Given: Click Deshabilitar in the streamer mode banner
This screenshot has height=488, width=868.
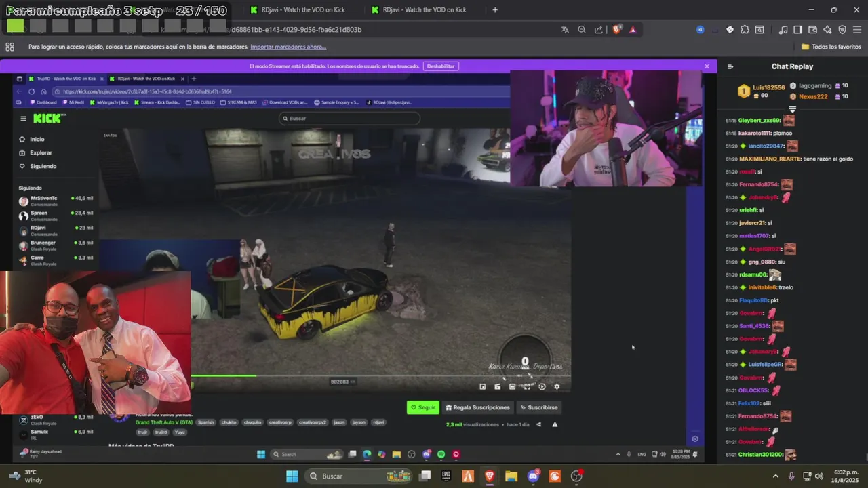Looking at the screenshot, I should click(441, 66).
